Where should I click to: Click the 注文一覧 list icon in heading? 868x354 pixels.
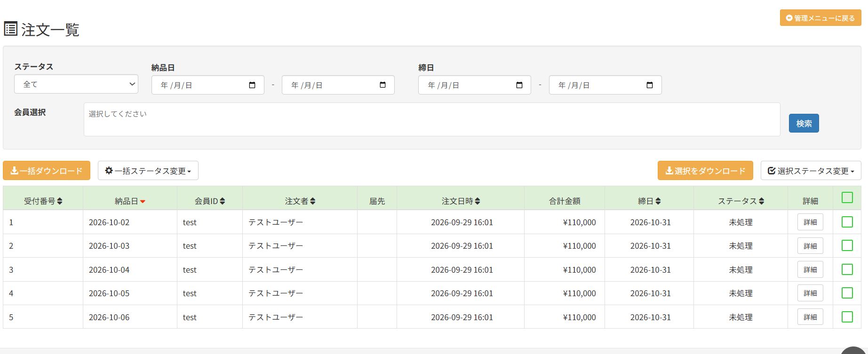point(10,29)
